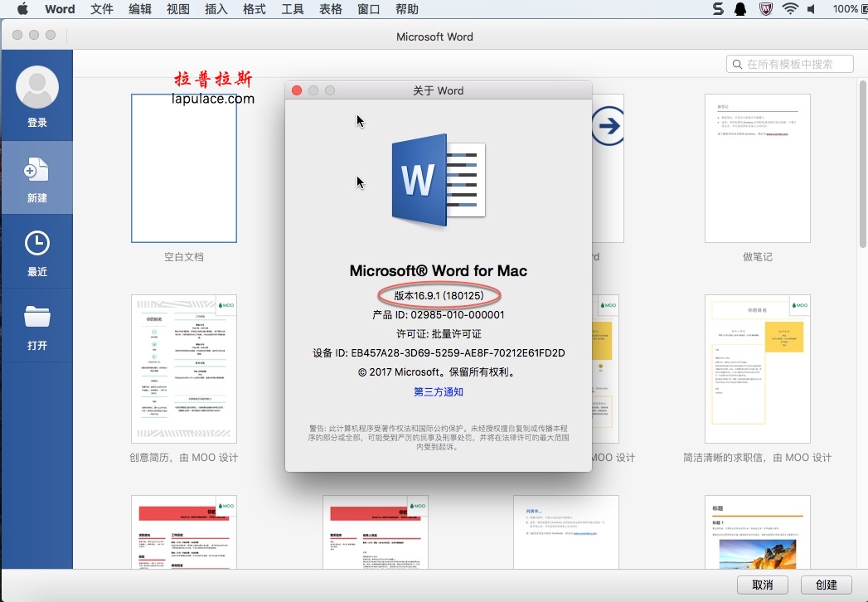
Task: Open the 打开 folder icon
Action: pyautogui.click(x=37, y=316)
